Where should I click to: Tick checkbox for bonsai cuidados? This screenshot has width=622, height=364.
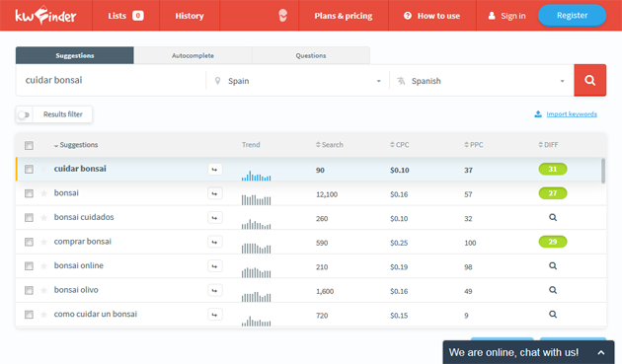[29, 218]
